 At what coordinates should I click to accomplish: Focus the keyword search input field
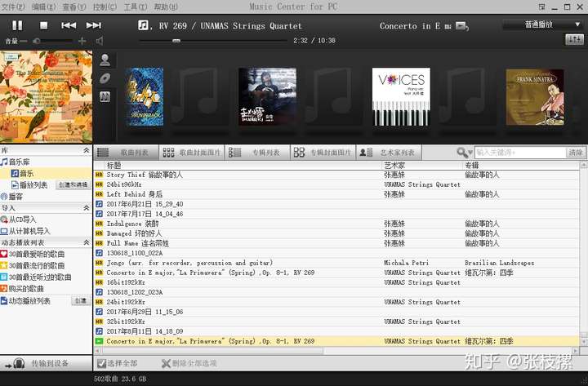click(520, 153)
